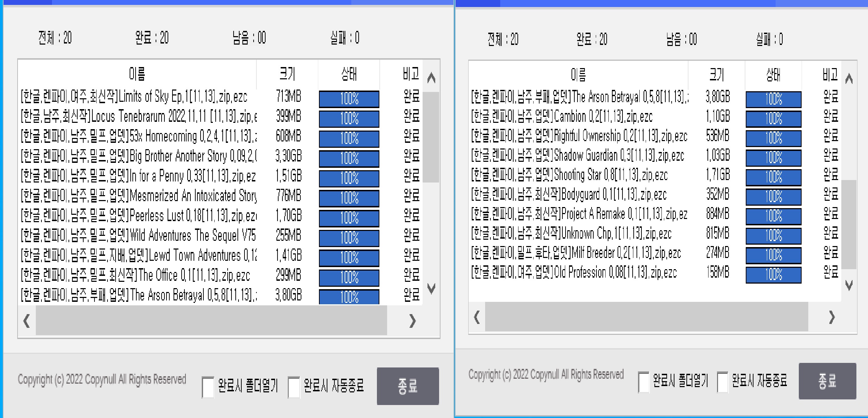Screen dimensions: 868x418
Task: Click right horizontal scroll arrow in left window
Action: (x=413, y=321)
